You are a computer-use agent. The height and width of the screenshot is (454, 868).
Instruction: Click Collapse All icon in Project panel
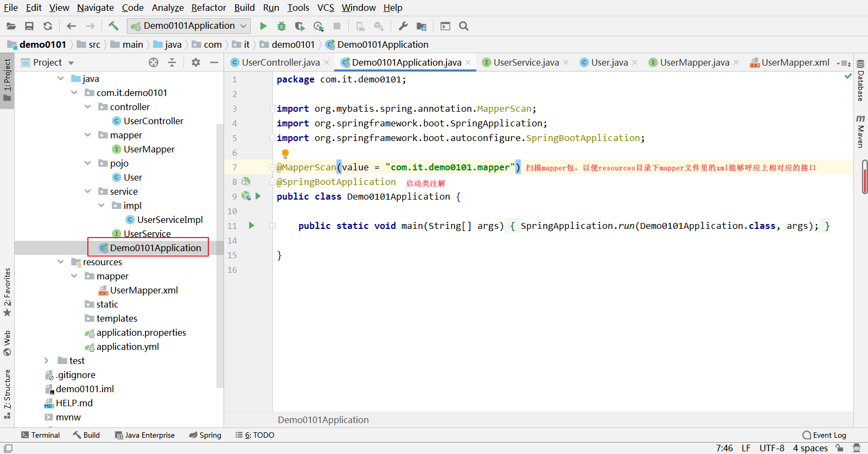click(172, 62)
